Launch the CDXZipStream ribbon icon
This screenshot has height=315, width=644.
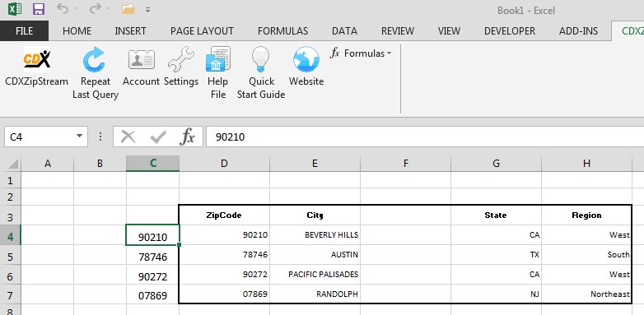(x=36, y=60)
